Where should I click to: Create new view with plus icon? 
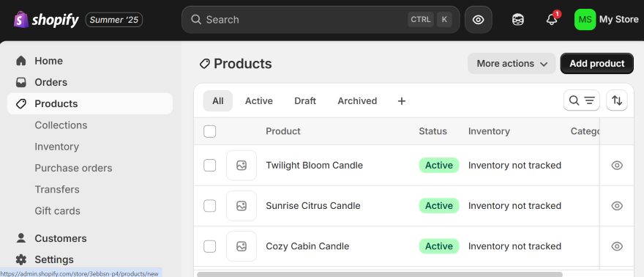pyautogui.click(x=402, y=100)
